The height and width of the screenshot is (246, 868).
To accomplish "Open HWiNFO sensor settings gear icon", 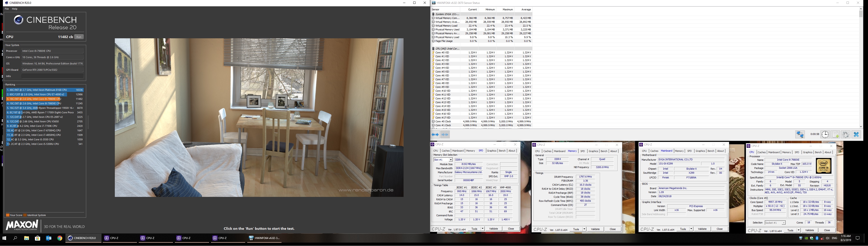I will pyautogui.click(x=845, y=135).
